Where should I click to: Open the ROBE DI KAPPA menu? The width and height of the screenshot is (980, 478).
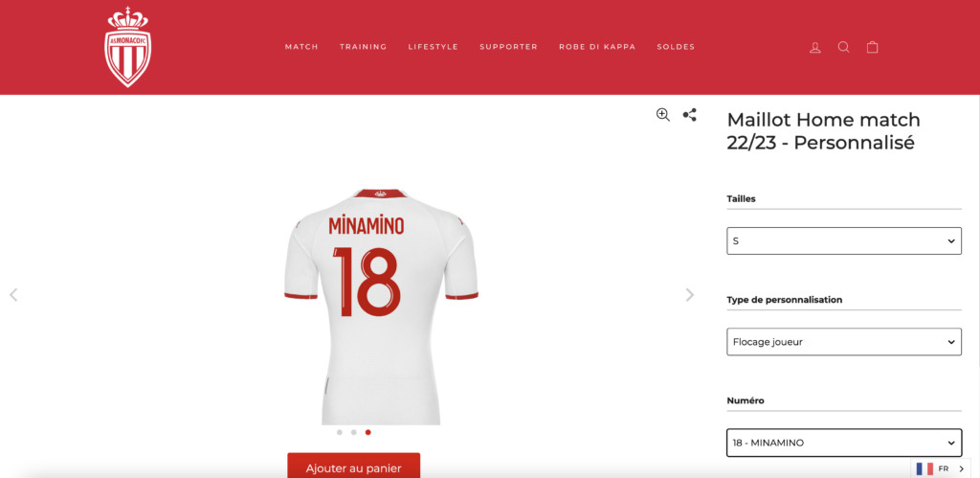coord(597,47)
